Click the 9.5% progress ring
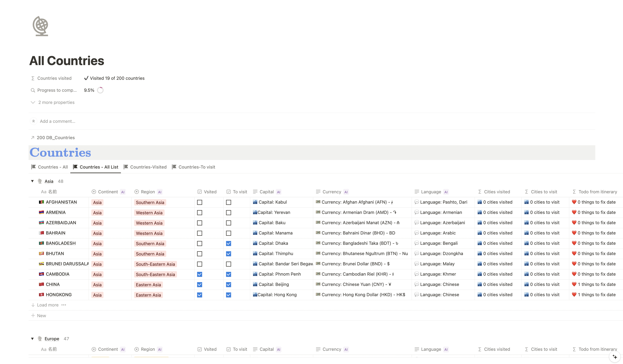Screen dimensions: 623x364 pyautogui.click(x=100, y=90)
